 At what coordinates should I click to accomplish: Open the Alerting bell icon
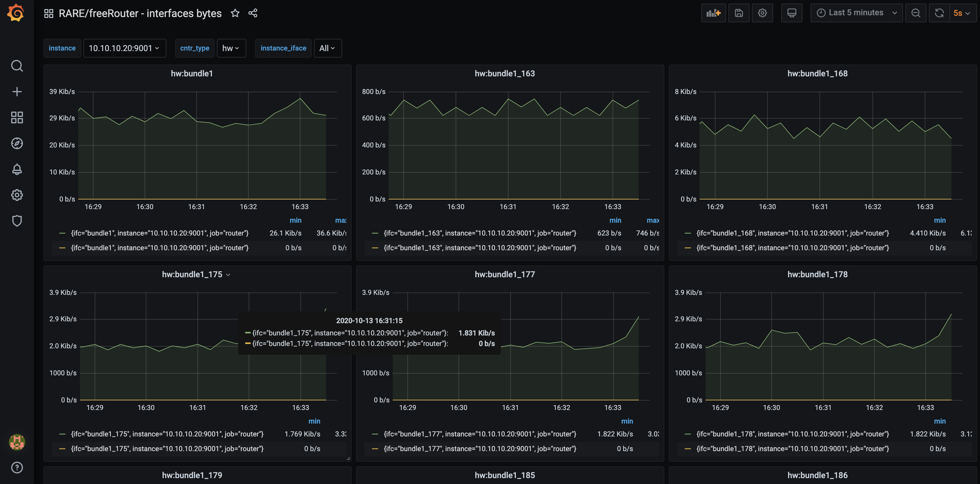coord(17,169)
